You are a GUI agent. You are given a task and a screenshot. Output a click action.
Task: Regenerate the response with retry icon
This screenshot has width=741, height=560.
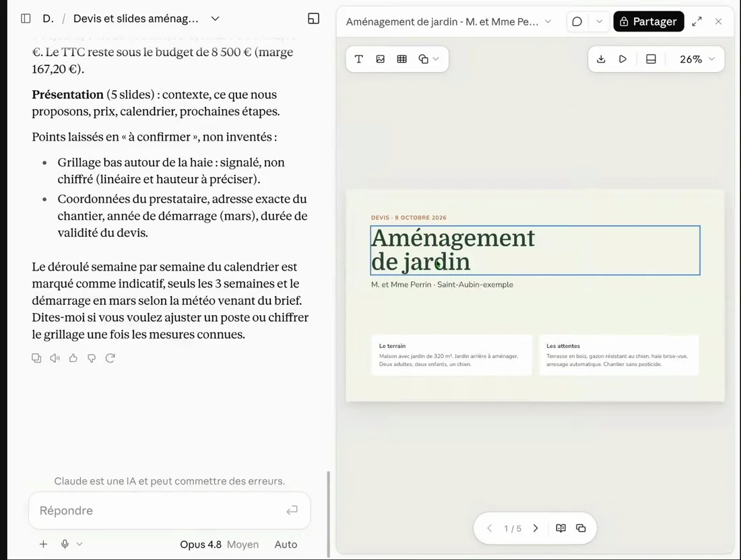[110, 358]
